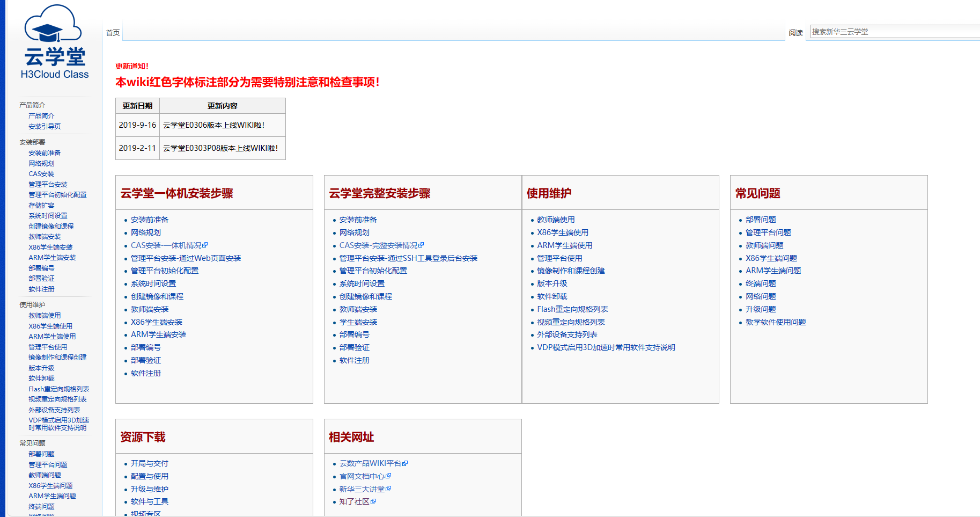Click the 2019-2-11 date cell

point(137,148)
